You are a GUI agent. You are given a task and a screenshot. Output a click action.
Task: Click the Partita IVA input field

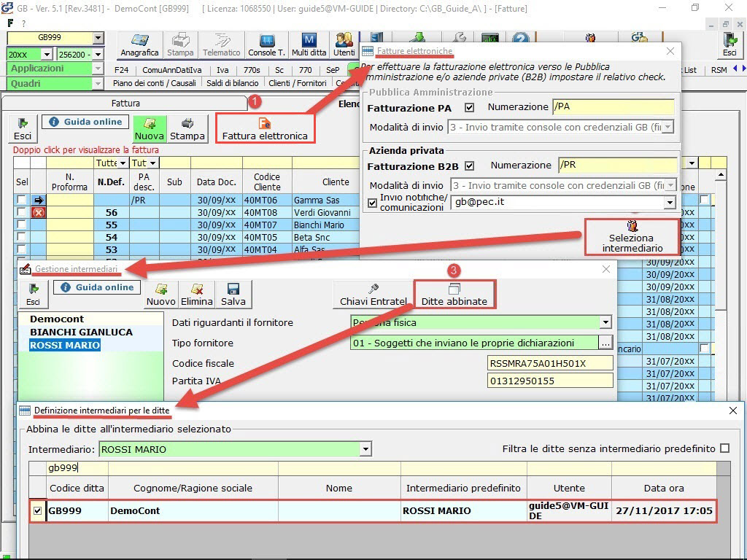550,381
